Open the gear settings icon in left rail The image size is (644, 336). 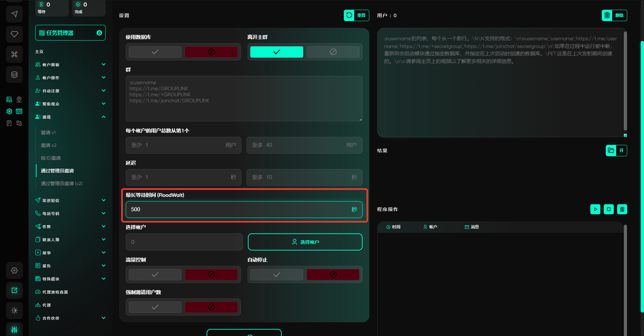click(x=14, y=270)
